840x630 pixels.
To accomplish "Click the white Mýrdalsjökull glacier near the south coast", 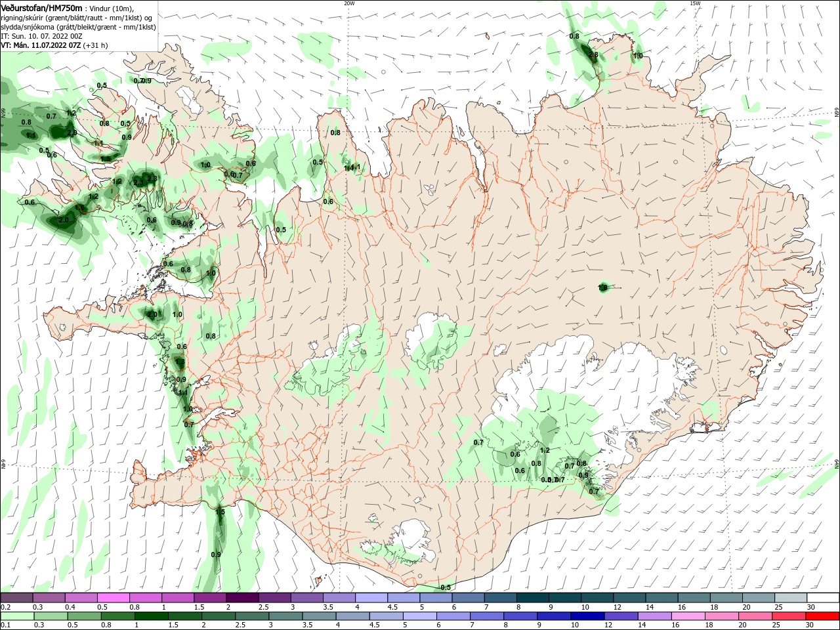I will (x=412, y=539).
